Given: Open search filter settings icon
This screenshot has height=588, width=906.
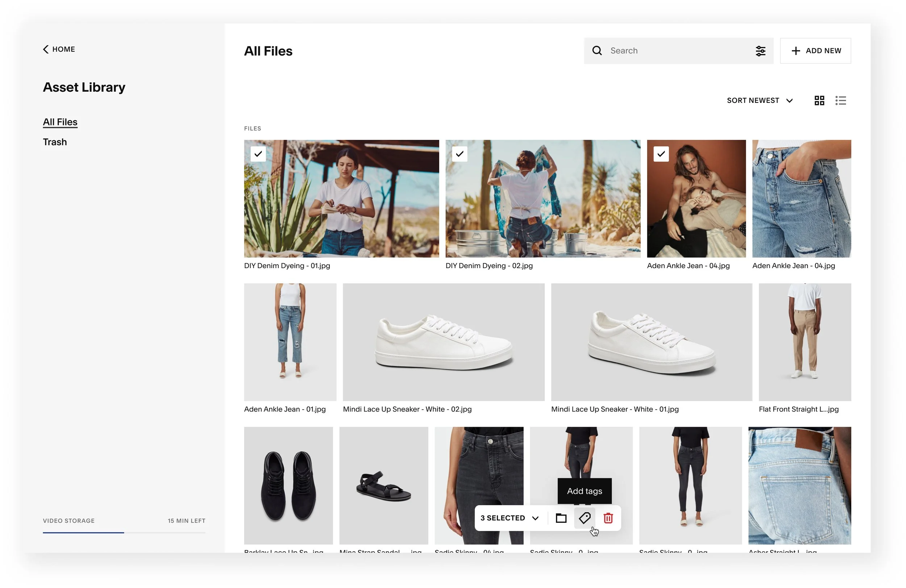Looking at the screenshot, I should pyautogui.click(x=760, y=51).
